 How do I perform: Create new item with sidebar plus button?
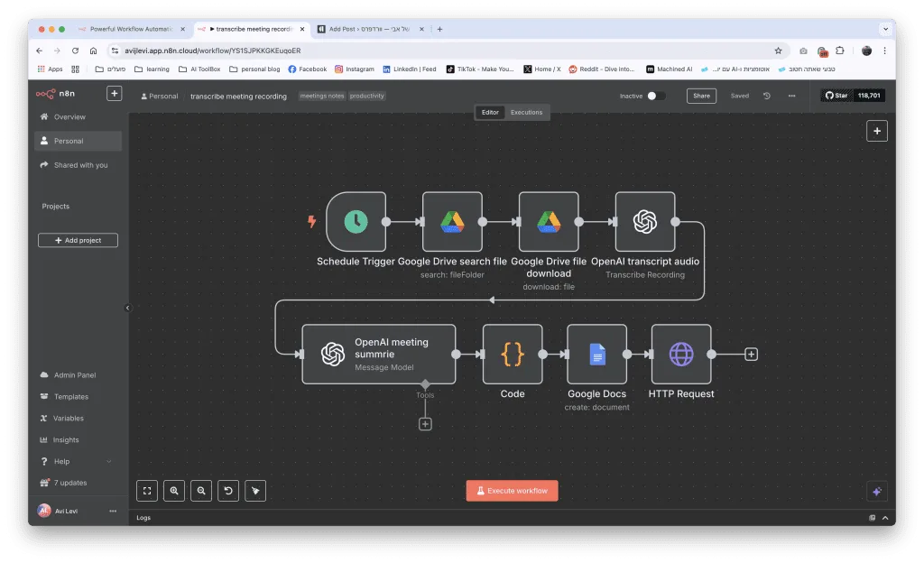(115, 93)
